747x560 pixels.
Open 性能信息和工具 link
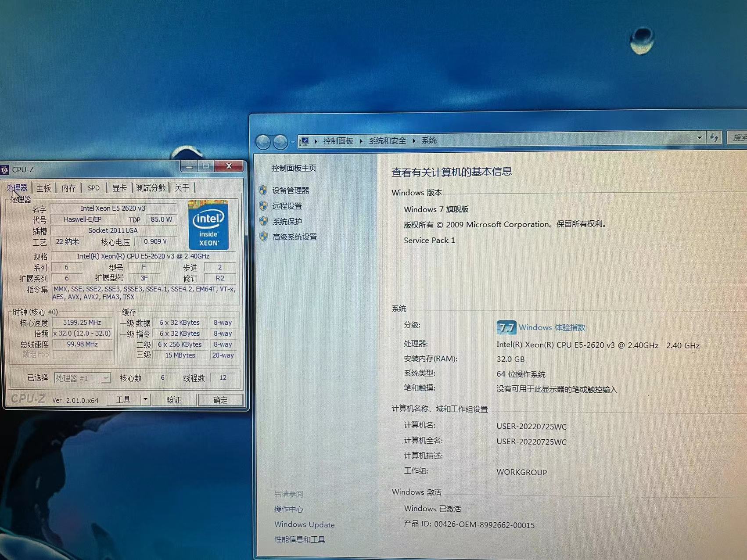[299, 539]
